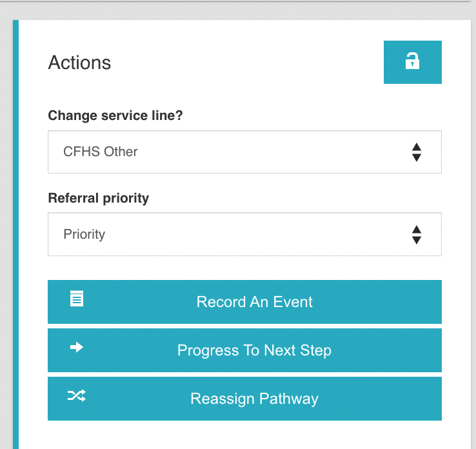Image resolution: width=476 pixels, height=449 pixels.
Task: Click the right arrow icon on Progress button
Action: (77, 347)
